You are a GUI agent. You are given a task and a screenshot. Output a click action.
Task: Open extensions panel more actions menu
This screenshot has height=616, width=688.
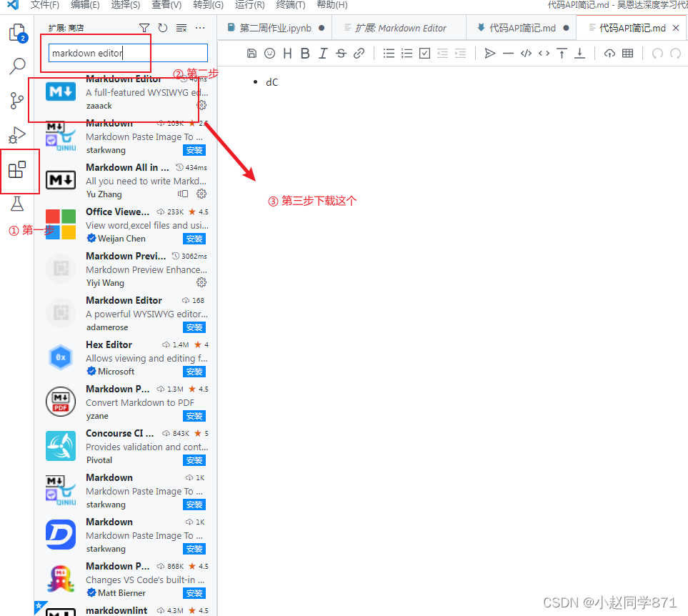pyautogui.click(x=200, y=28)
